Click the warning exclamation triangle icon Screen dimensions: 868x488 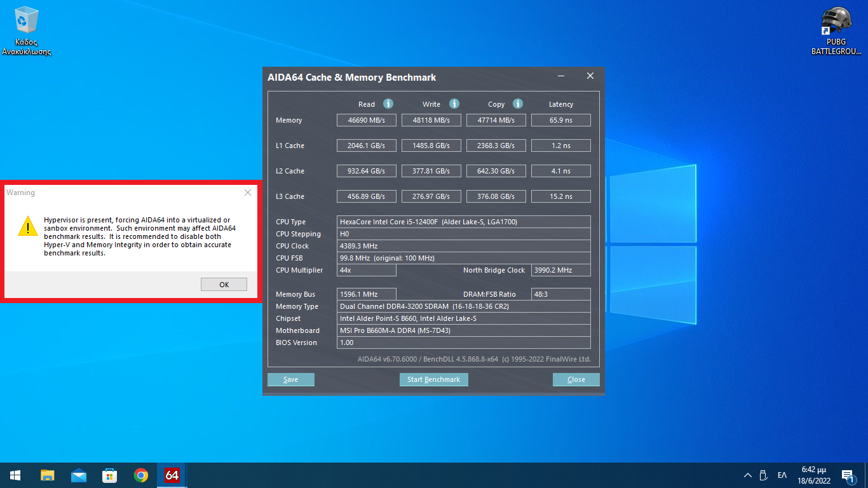pyautogui.click(x=27, y=226)
